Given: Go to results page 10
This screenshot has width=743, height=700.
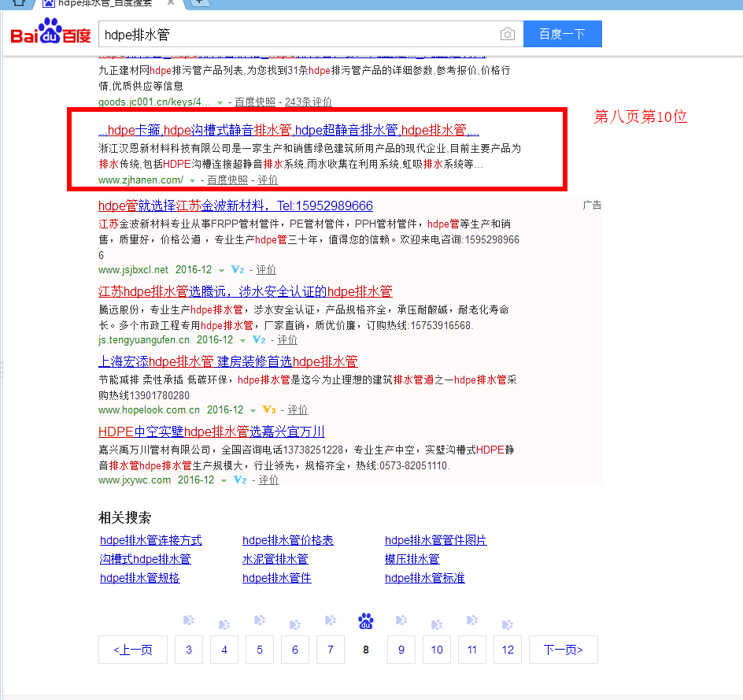Looking at the screenshot, I should coord(437,650).
